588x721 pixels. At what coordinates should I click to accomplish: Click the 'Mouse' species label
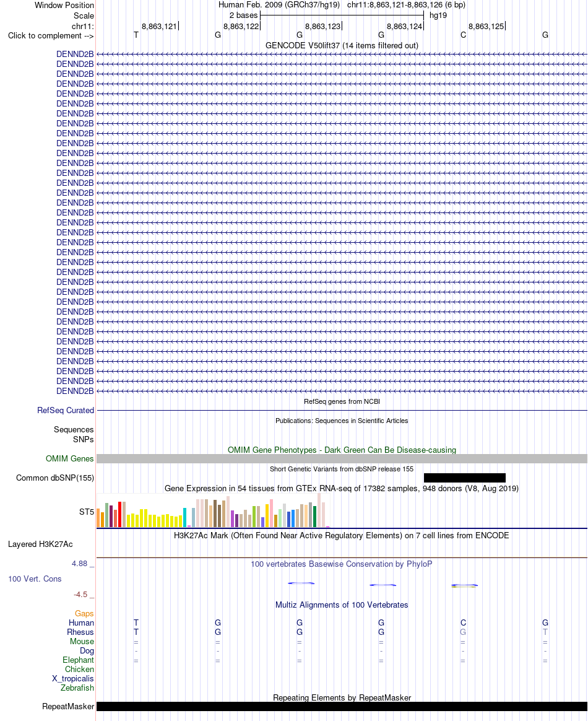(x=82, y=641)
